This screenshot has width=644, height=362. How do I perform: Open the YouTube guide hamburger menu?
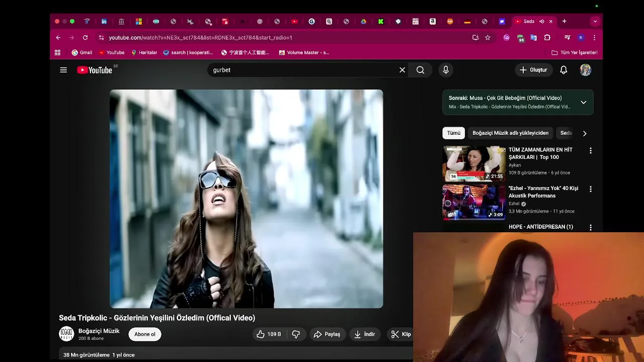point(63,70)
